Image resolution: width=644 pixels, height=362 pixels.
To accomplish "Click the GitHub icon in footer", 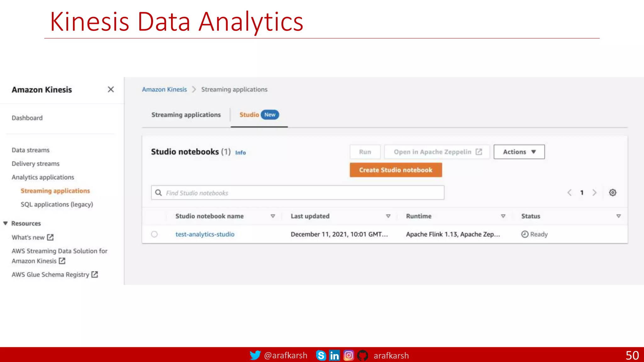I will pyautogui.click(x=363, y=355).
